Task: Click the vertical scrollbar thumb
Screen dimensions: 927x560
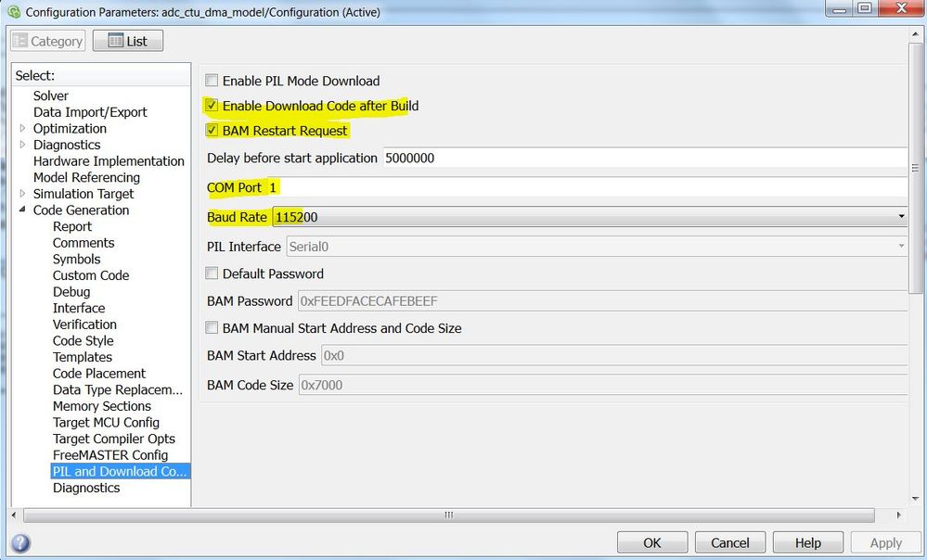Action: click(915, 168)
